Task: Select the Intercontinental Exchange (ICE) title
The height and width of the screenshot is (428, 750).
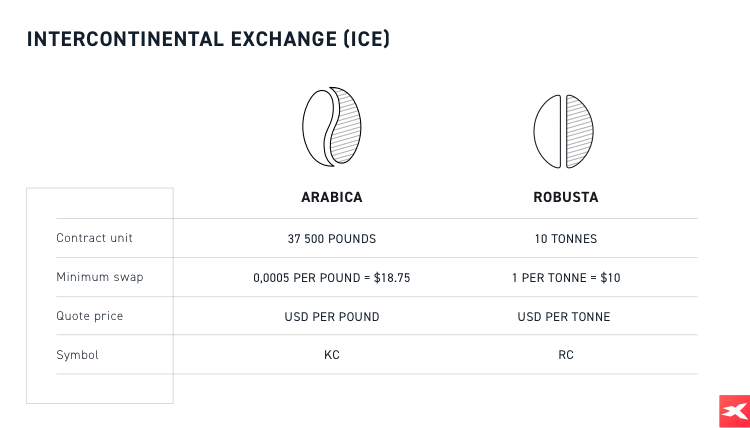Action: pyautogui.click(x=208, y=39)
